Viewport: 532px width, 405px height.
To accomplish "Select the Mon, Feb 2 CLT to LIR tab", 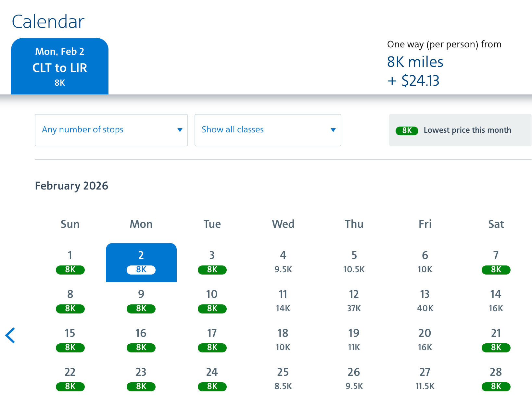I will [60, 67].
